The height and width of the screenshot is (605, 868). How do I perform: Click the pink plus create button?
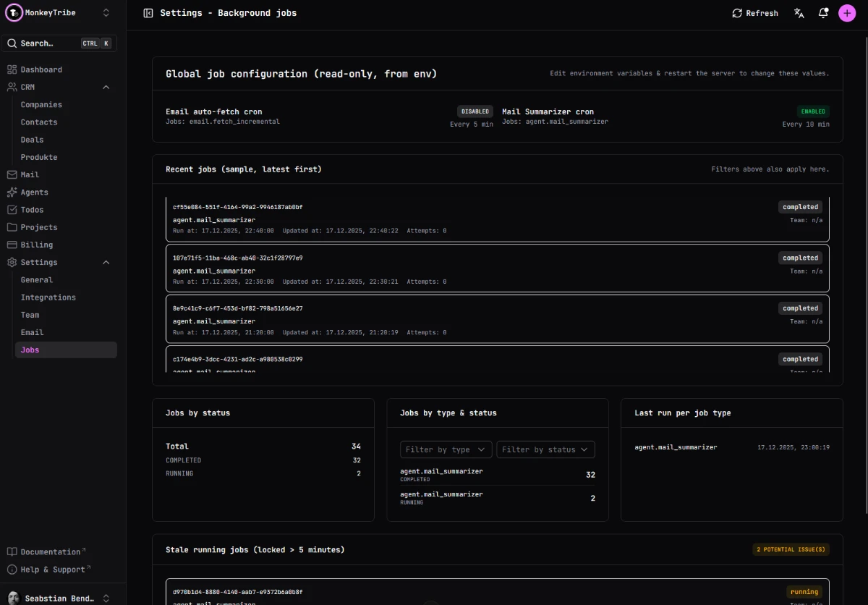847,13
